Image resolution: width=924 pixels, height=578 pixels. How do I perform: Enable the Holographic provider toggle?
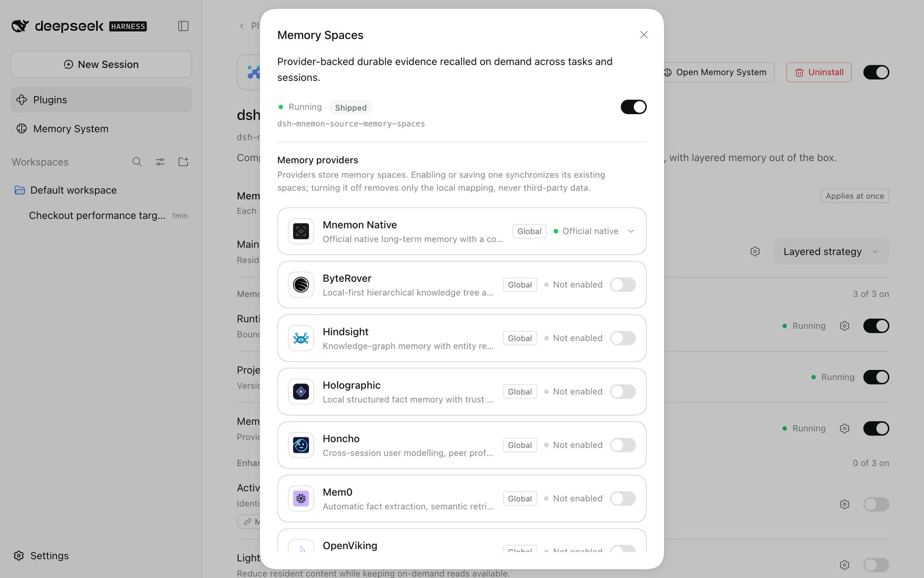[623, 392]
